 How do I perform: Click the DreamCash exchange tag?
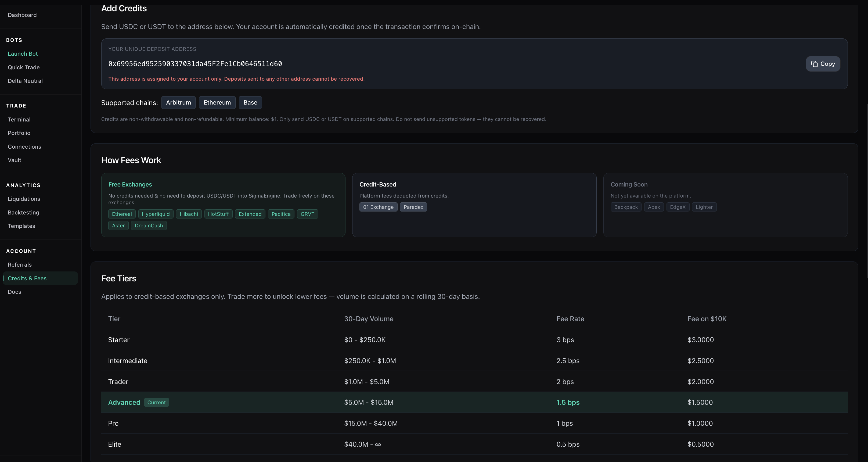coord(149,225)
